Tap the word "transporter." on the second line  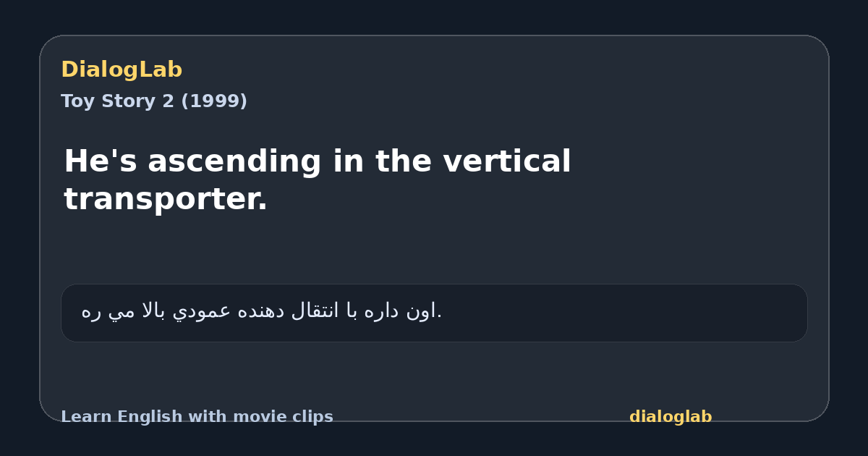pos(166,199)
